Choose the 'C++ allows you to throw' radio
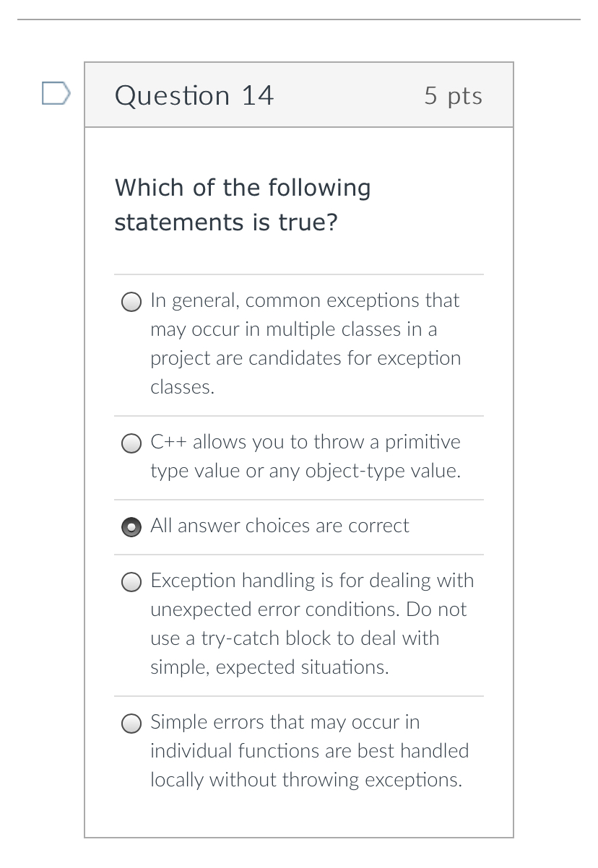The image size is (598, 868). 131,443
